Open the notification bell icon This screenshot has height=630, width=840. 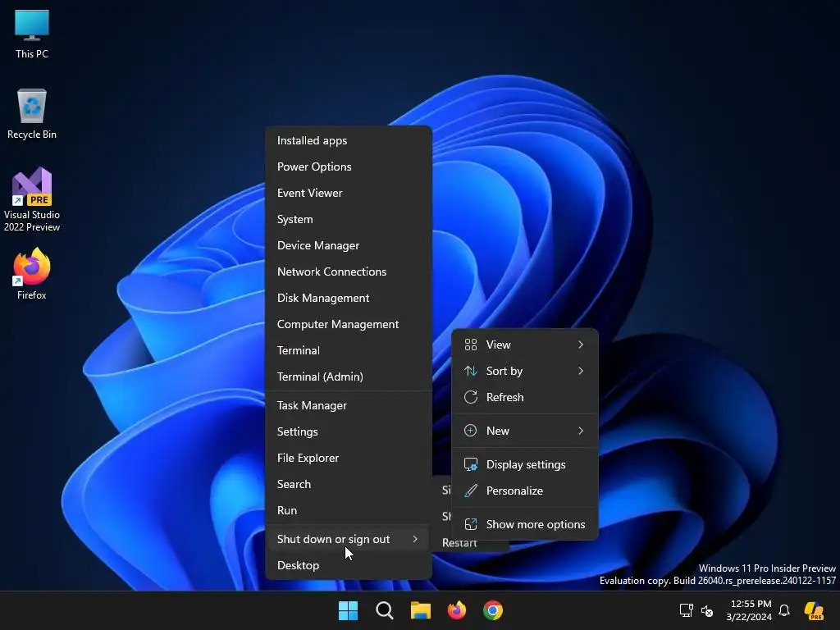tap(784, 610)
